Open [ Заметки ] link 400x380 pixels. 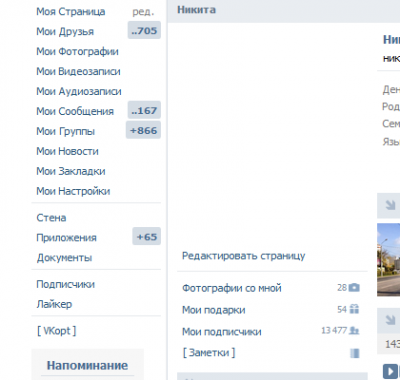[209, 353]
